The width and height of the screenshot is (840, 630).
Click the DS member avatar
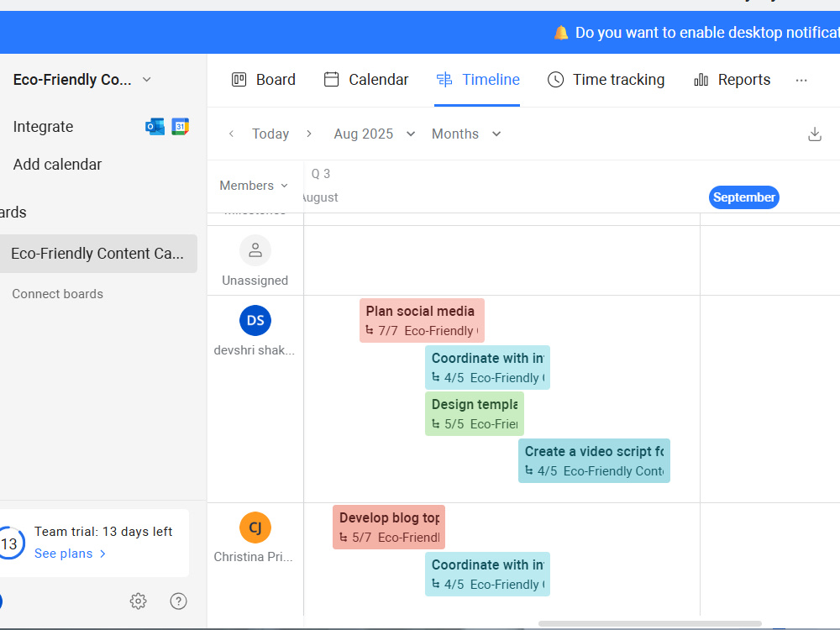255,320
